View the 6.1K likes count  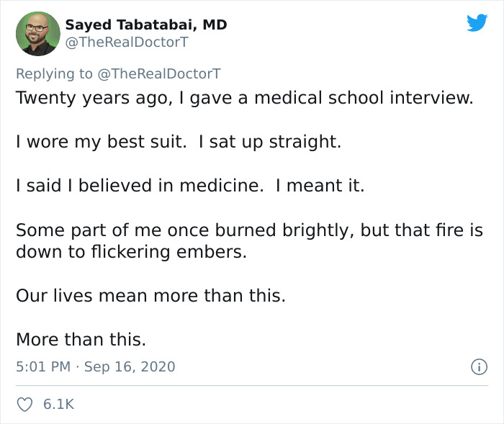pos(58,405)
